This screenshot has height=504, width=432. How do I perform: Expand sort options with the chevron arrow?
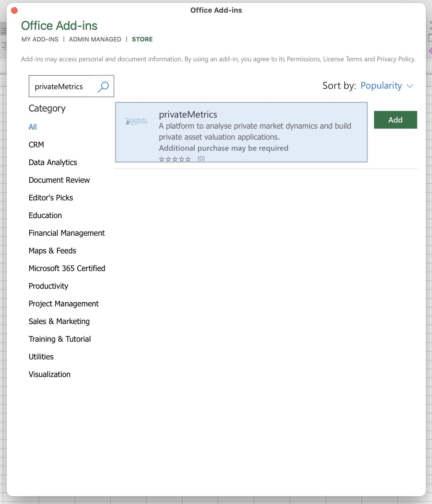coord(410,86)
